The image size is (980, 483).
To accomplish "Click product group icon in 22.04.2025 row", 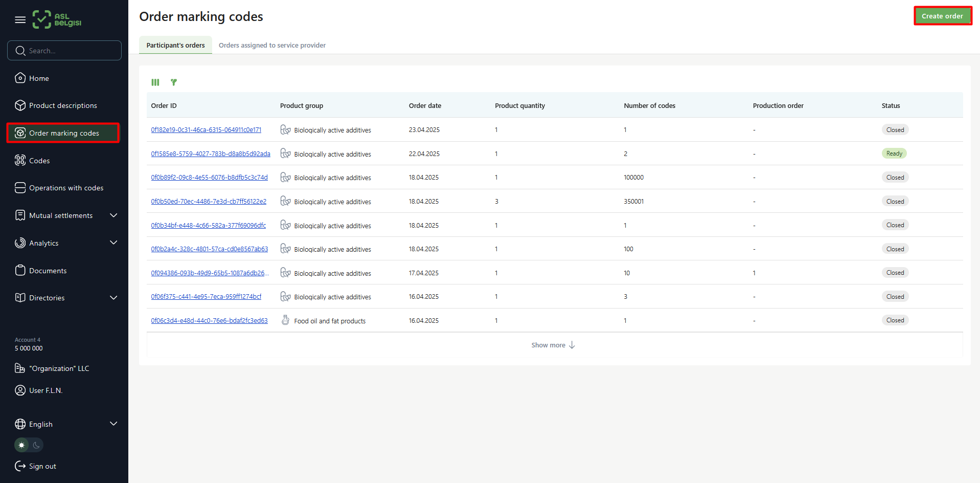I will click(285, 153).
